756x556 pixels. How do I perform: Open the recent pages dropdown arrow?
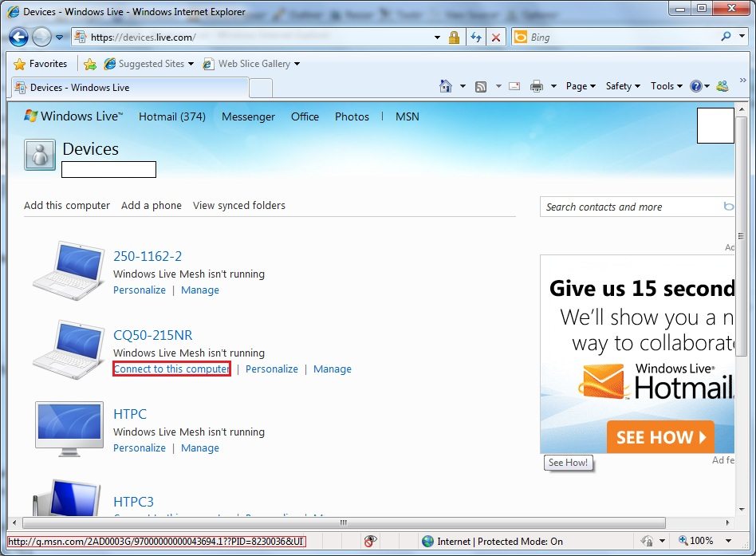pyautogui.click(x=59, y=37)
